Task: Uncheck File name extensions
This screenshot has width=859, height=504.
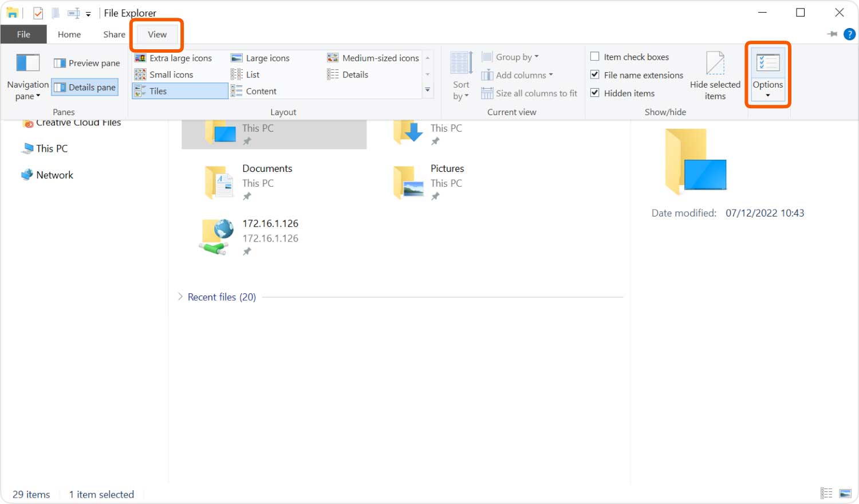Action: pyautogui.click(x=595, y=75)
